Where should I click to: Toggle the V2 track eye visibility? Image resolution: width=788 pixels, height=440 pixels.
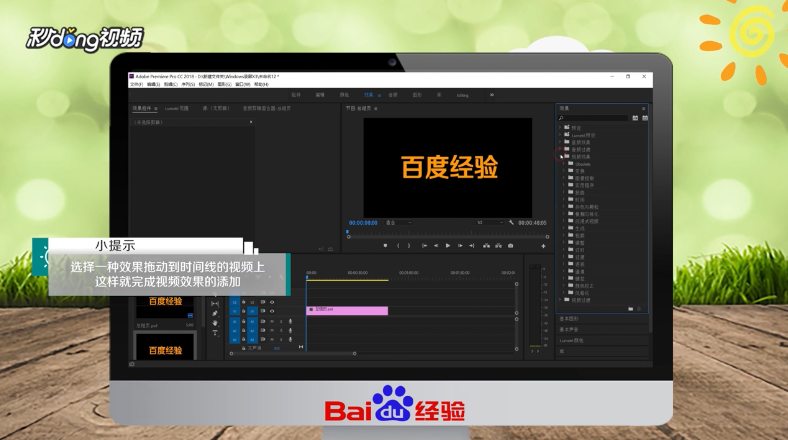[x=272, y=302]
